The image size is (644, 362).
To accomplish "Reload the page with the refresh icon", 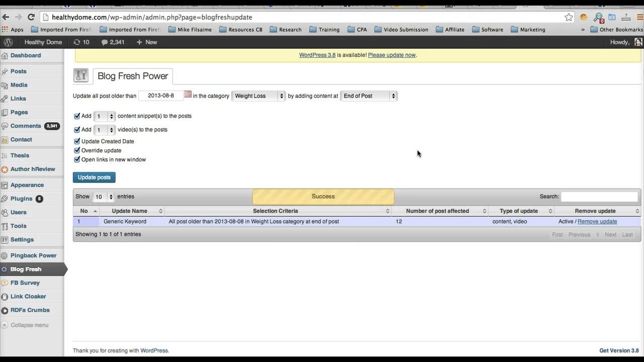I will [31, 17].
